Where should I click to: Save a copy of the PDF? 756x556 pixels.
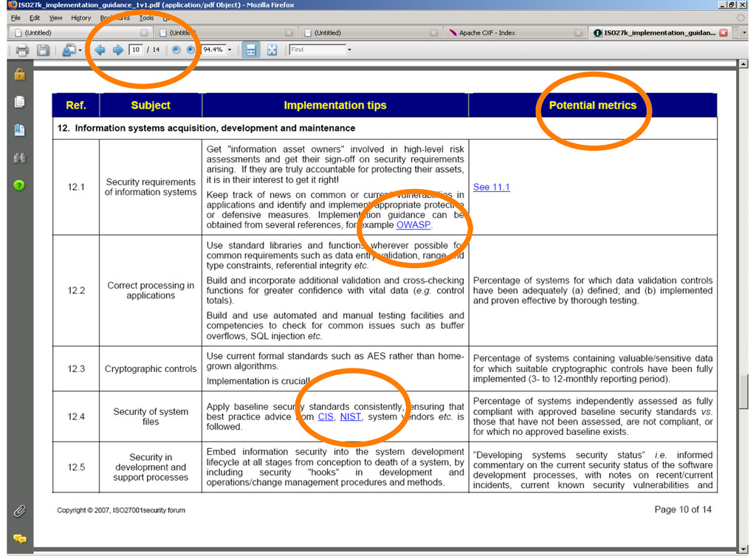click(43, 49)
